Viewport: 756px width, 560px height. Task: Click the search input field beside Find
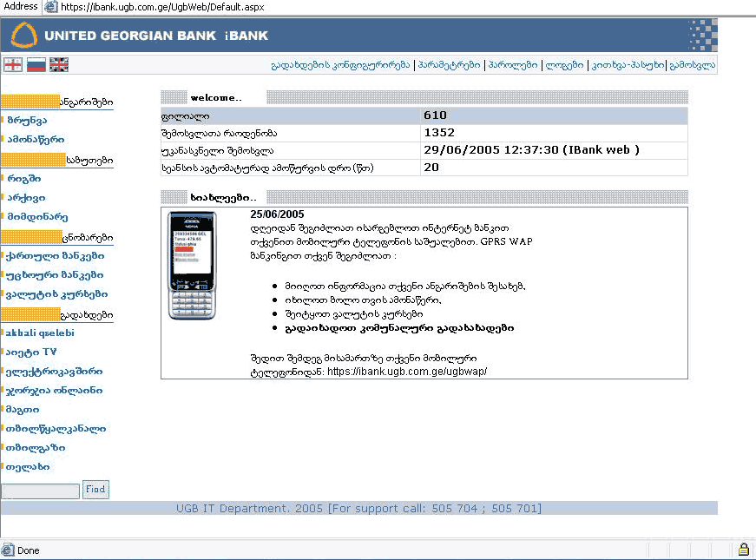[41, 491]
